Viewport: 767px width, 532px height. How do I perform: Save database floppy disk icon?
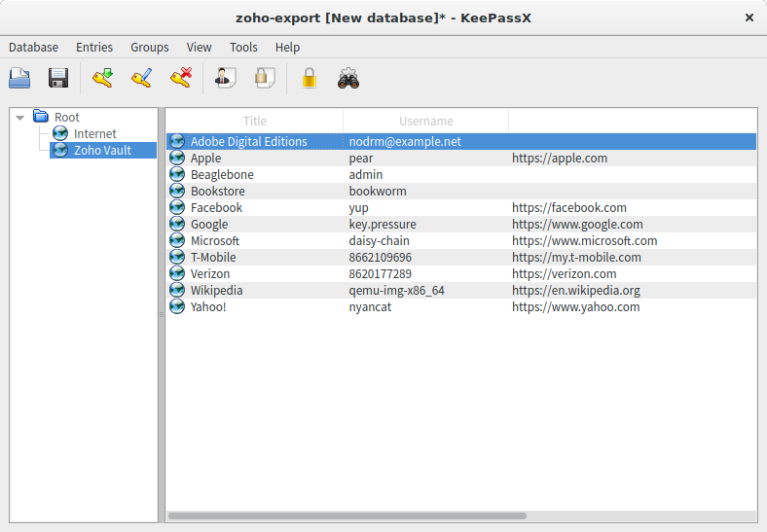coord(58,78)
